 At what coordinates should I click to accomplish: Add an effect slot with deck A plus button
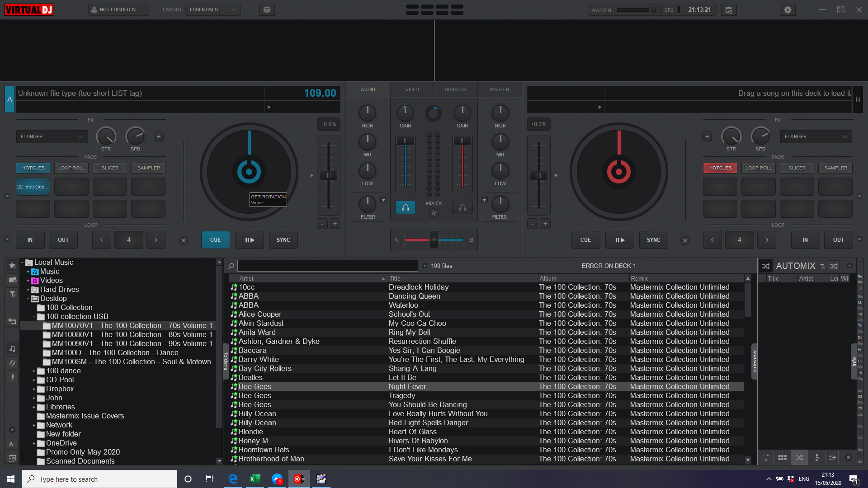coord(159,136)
